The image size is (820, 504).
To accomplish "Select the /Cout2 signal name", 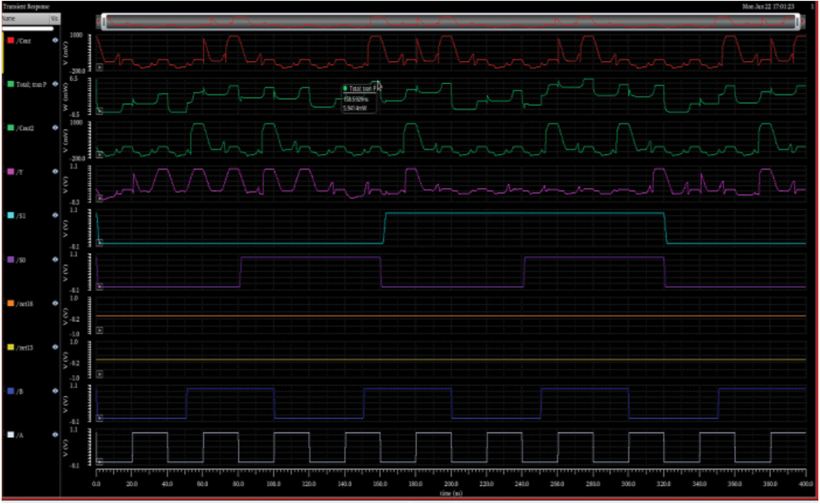I will pyautogui.click(x=25, y=128).
